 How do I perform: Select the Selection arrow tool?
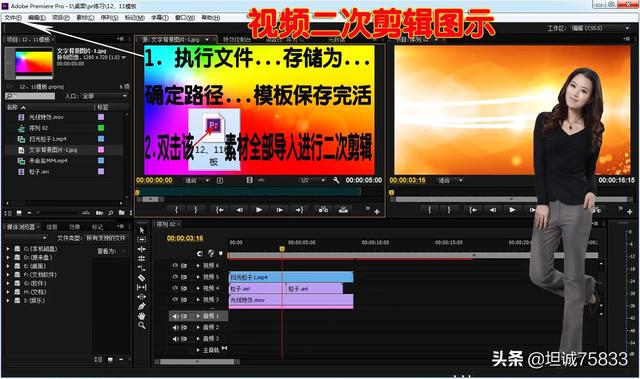[x=142, y=230]
